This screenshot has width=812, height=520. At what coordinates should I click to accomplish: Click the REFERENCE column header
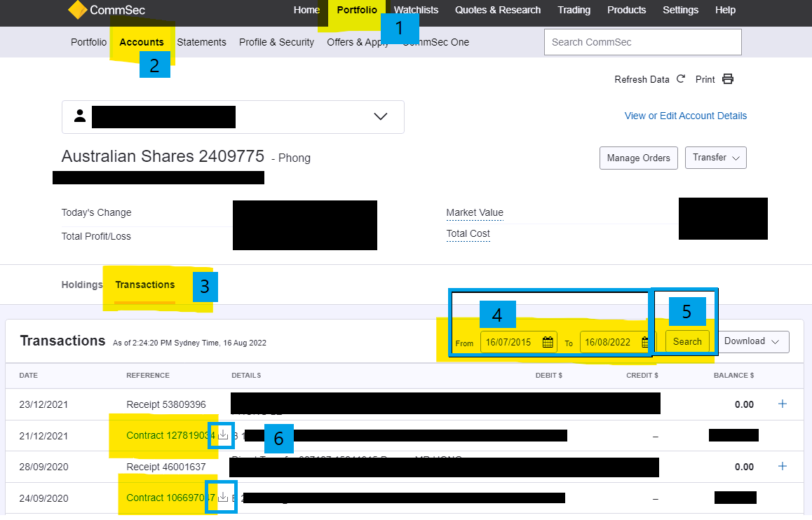pyautogui.click(x=147, y=375)
